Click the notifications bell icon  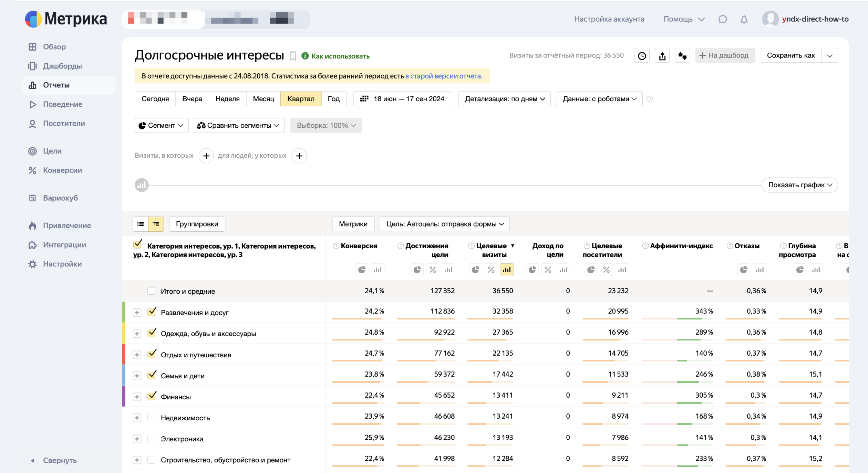(744, 19)
